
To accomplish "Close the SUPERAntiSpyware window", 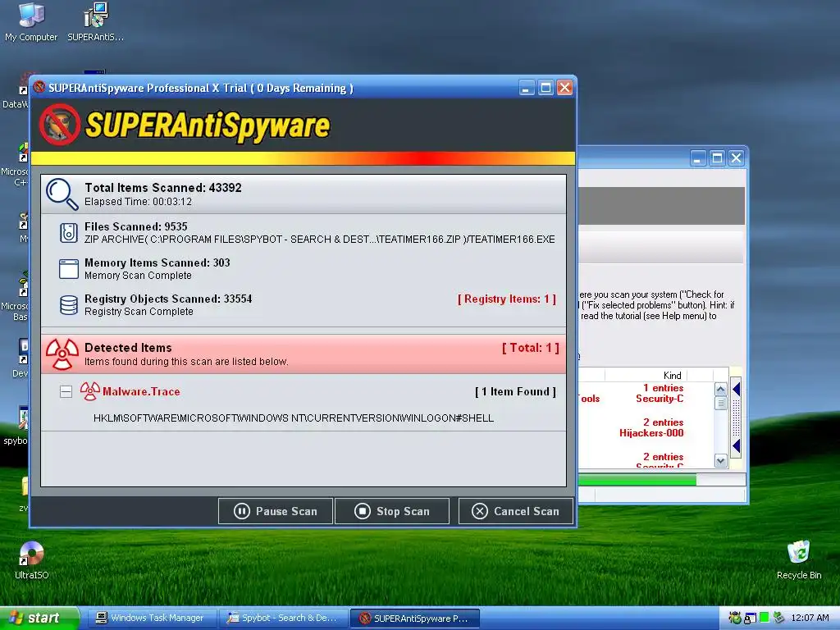I will coord(564,87).
